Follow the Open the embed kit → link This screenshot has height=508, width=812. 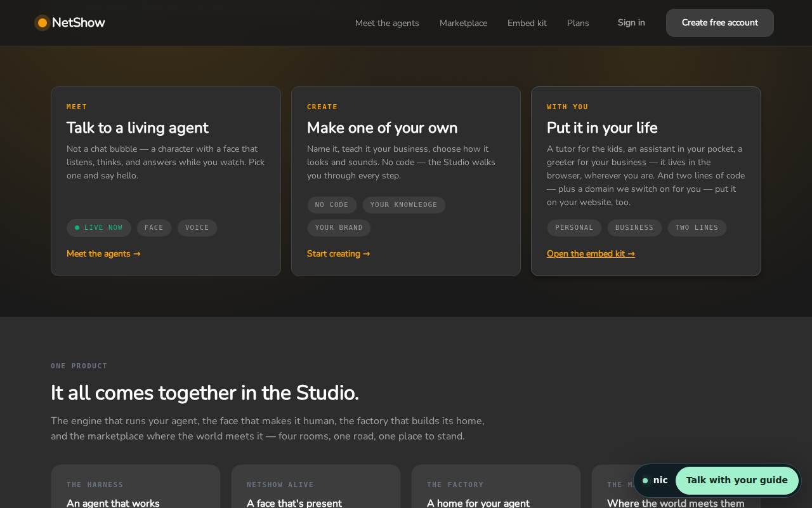(x=591, y=253)
